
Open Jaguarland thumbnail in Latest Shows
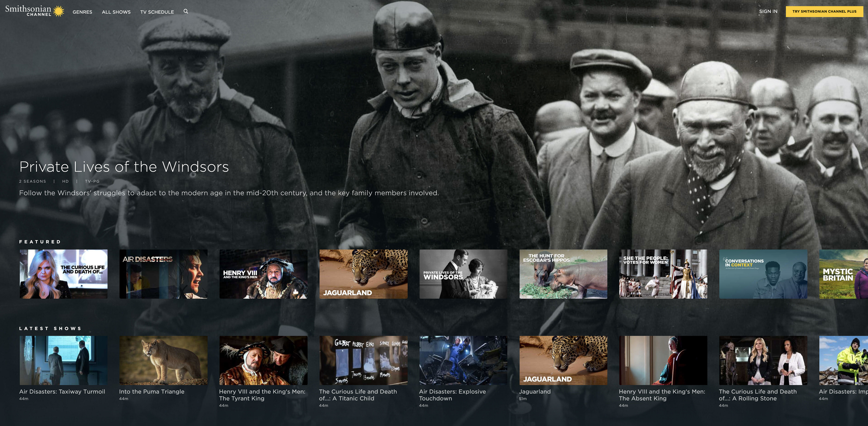pos(563,360)
